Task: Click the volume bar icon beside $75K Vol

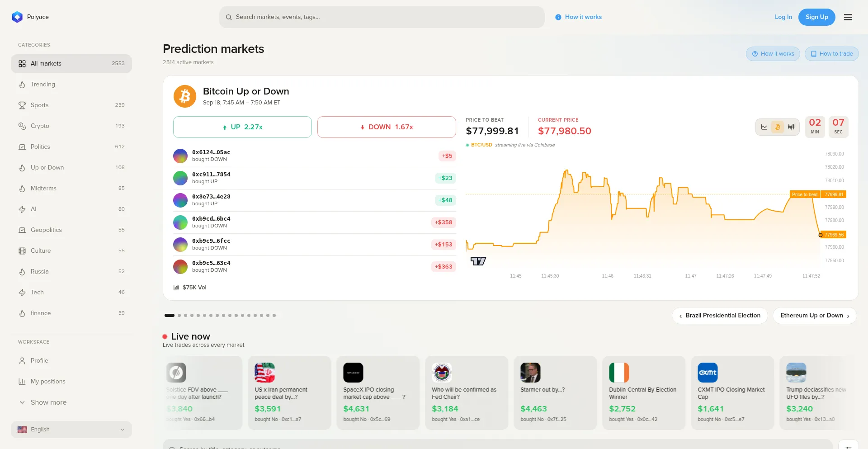Action: tap(176, 288)
